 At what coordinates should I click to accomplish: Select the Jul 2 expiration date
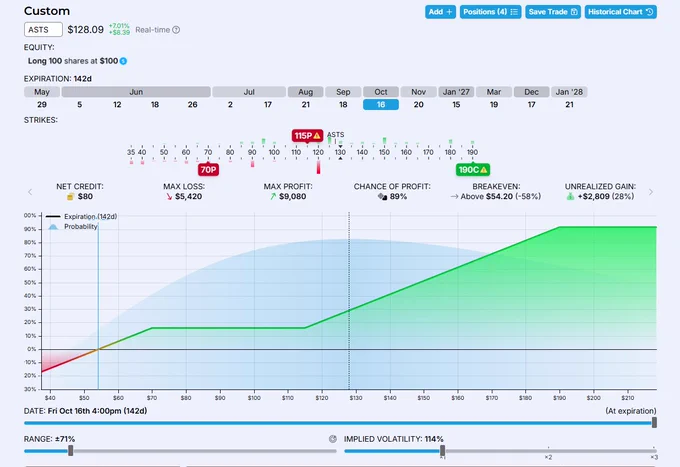[x=230, y=105]
